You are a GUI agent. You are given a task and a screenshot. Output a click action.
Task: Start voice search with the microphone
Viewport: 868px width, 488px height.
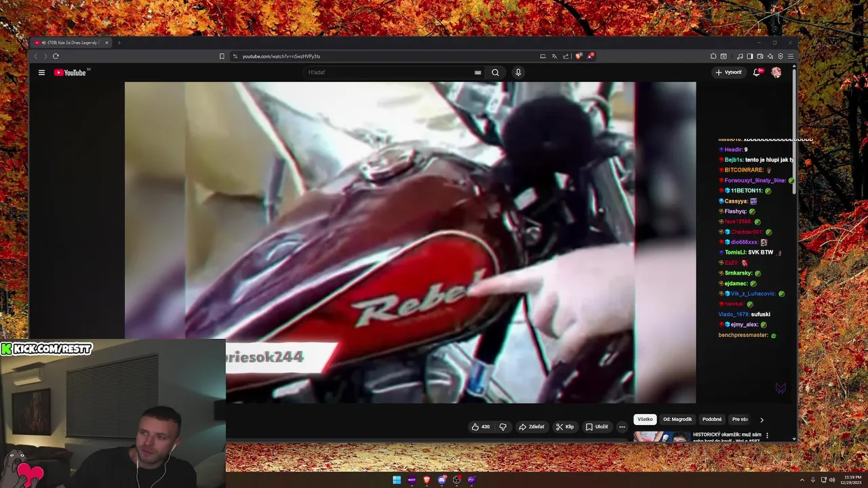click(x=518, y=73)
